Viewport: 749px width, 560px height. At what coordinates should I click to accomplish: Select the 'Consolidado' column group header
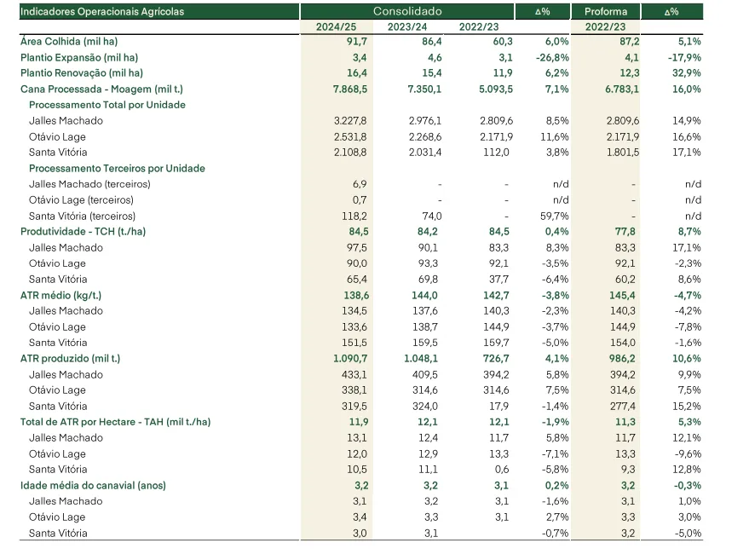(407, 11)
